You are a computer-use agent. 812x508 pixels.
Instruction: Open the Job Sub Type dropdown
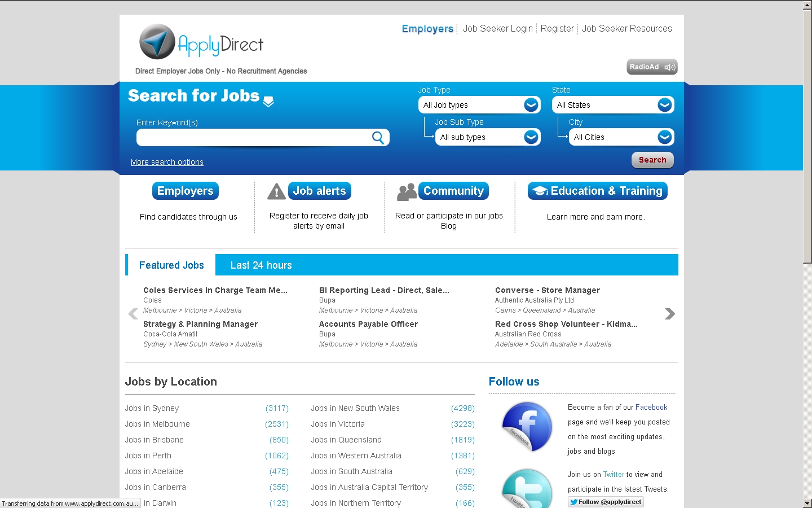click(488, 137)
